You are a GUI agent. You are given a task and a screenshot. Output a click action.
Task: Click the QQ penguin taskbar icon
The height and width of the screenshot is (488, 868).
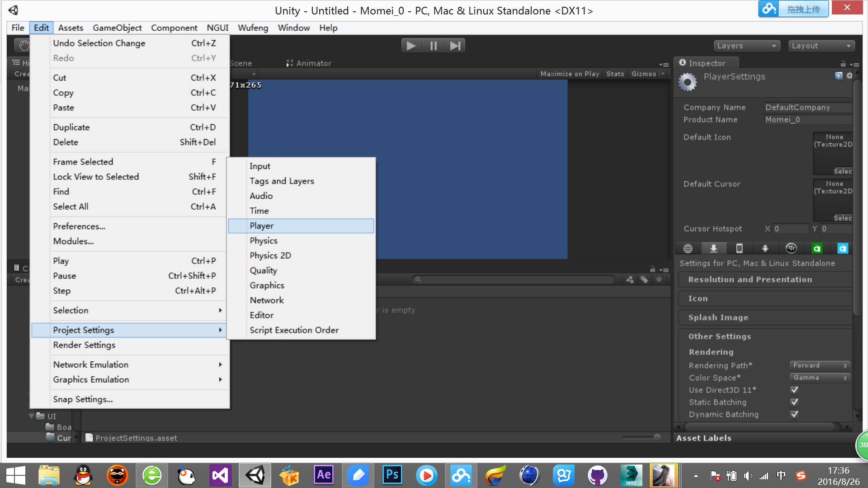pyautogui.click(x=83, y=475)
